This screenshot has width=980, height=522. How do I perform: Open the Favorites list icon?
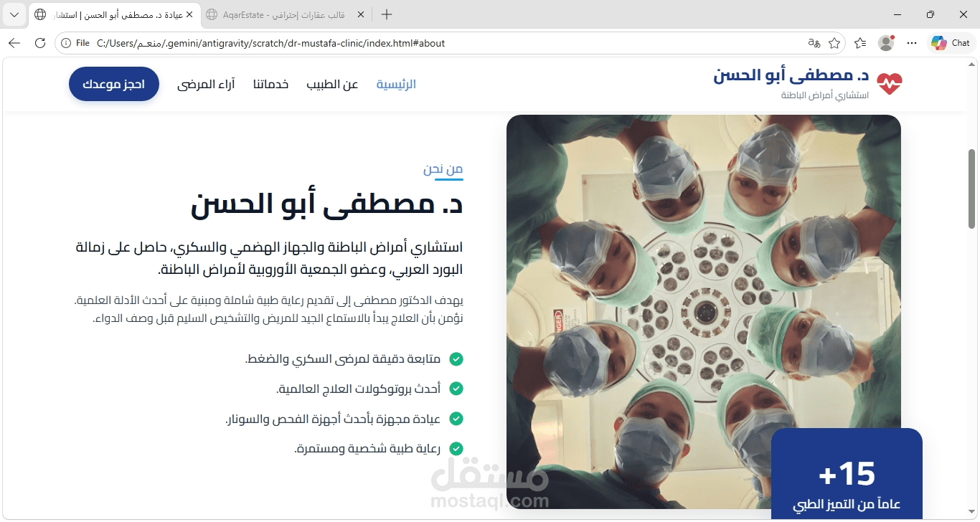click(x=860, y=43)
